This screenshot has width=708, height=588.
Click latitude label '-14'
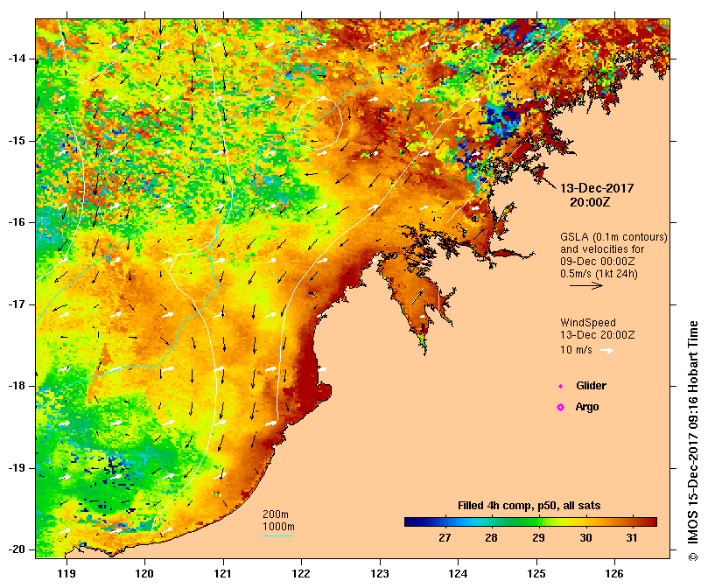pos(17,59)
